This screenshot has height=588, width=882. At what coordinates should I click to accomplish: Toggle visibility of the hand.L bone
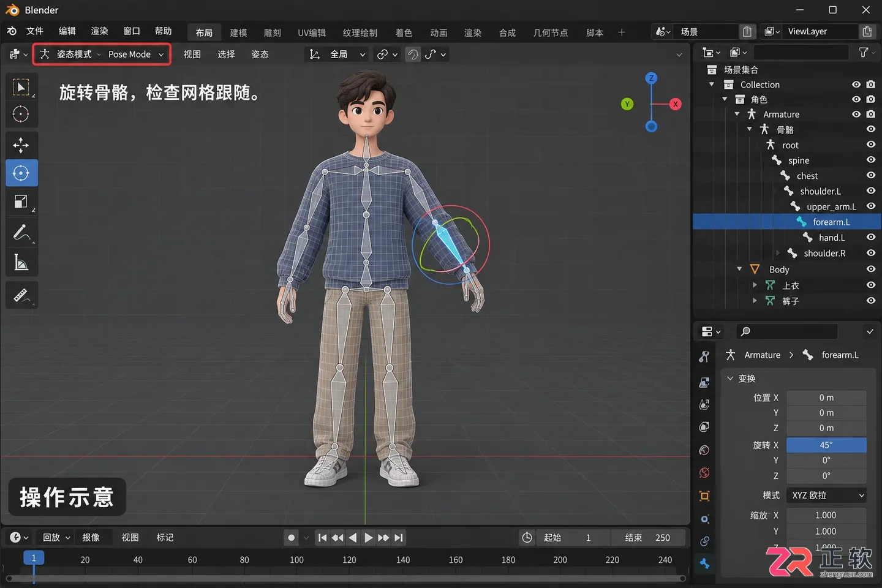coord(871,237)
